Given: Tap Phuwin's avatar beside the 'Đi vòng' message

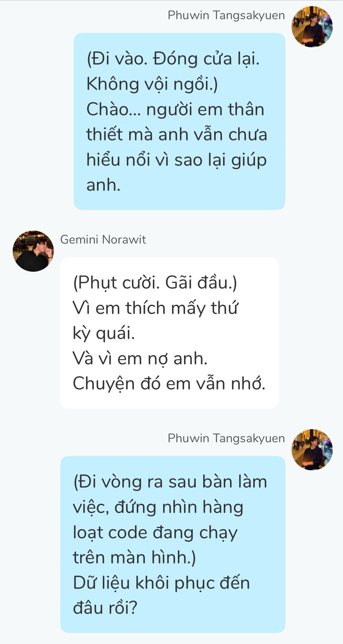Looking at the screenshot, I should pyautogui.click(x=312, y=449).
